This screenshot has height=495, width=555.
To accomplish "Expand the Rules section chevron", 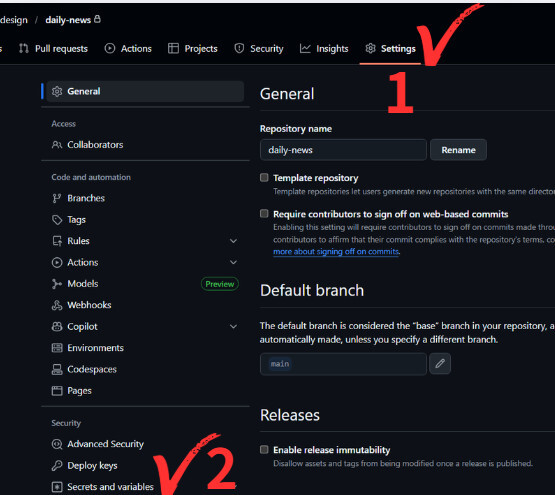I will point(233,241).
